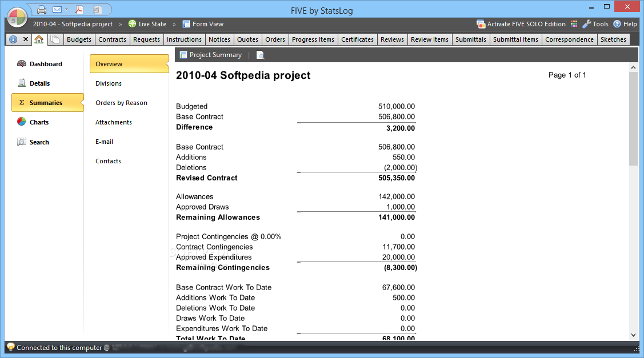Image resolution: width=644 pixels, height=358 pixels.
Task: Open the Sketches tab
Action: click(x=613, y=39)
